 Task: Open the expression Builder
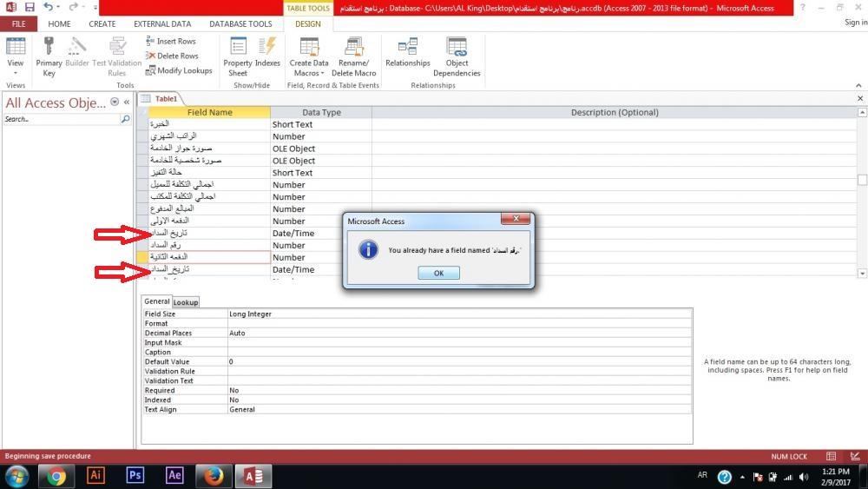click(77, 52)
